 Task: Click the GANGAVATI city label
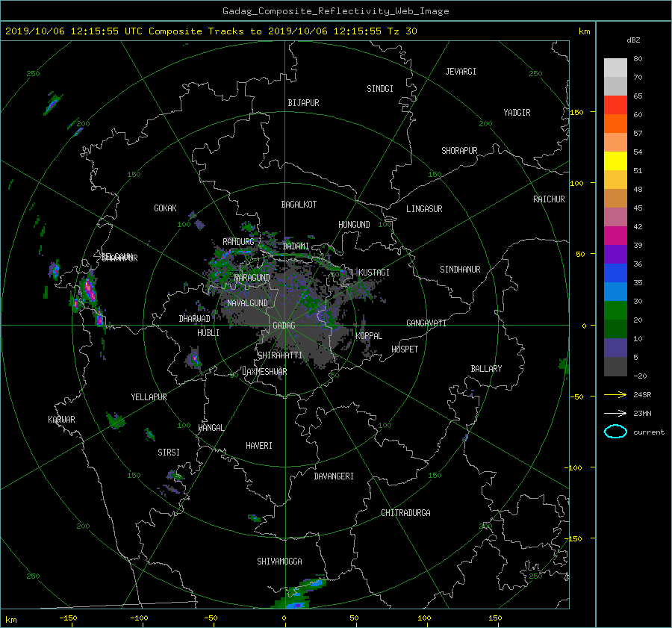[426, 323]
